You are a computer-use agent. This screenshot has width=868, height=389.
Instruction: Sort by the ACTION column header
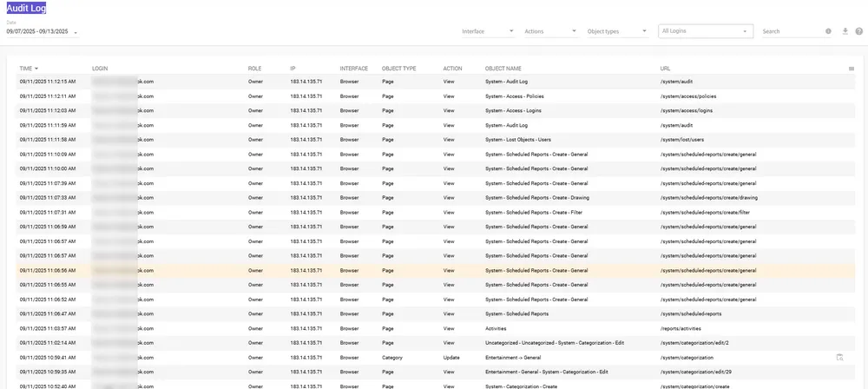tap(452, 69)
